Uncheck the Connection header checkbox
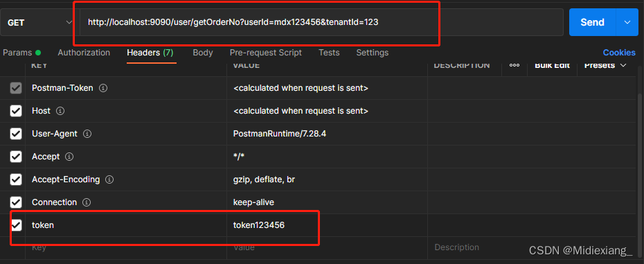644x264 pixels. (x=16, y=202)
